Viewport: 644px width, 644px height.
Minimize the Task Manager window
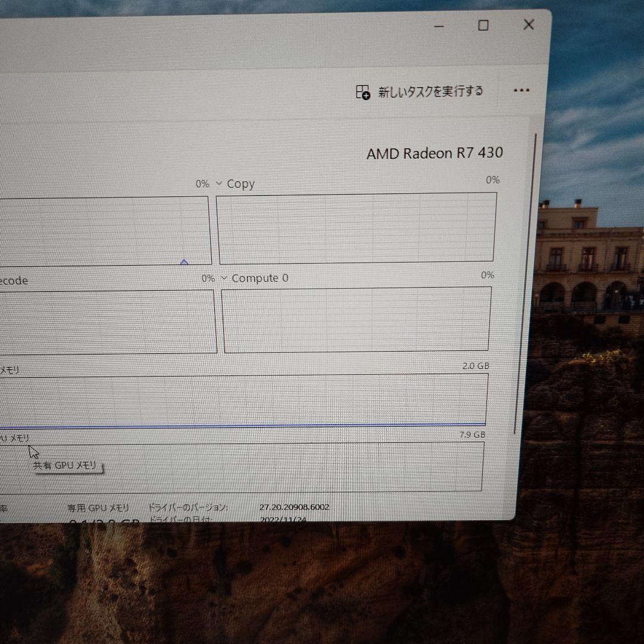point(439,26)
